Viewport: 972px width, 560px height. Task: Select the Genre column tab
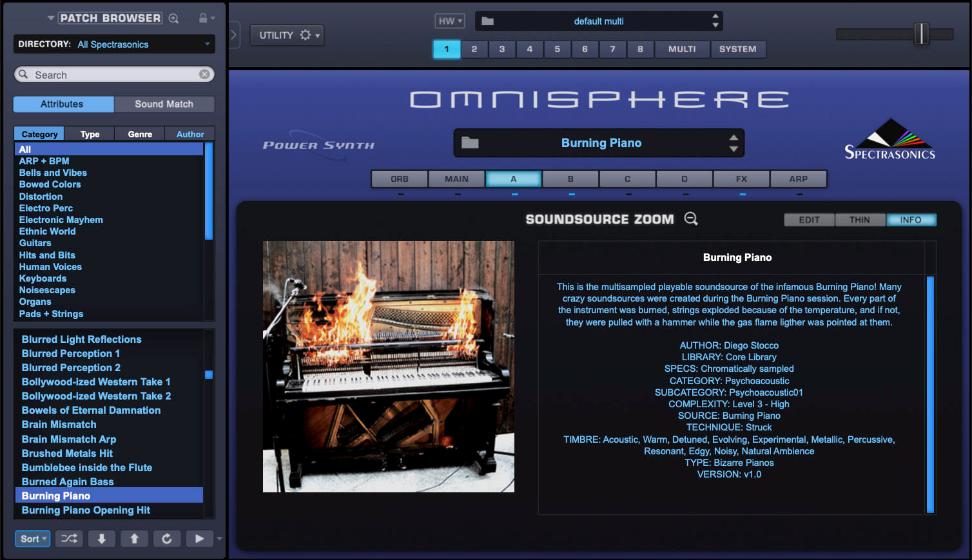point(140,134)
